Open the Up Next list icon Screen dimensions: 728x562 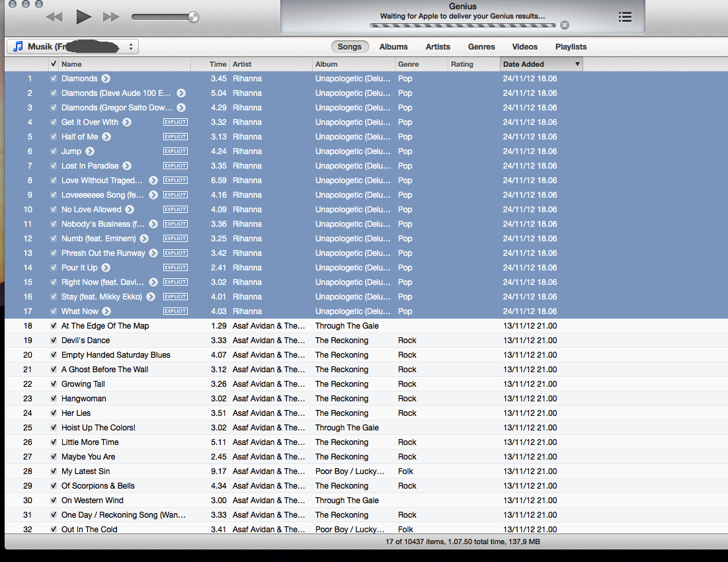click(x=625, y=17)
